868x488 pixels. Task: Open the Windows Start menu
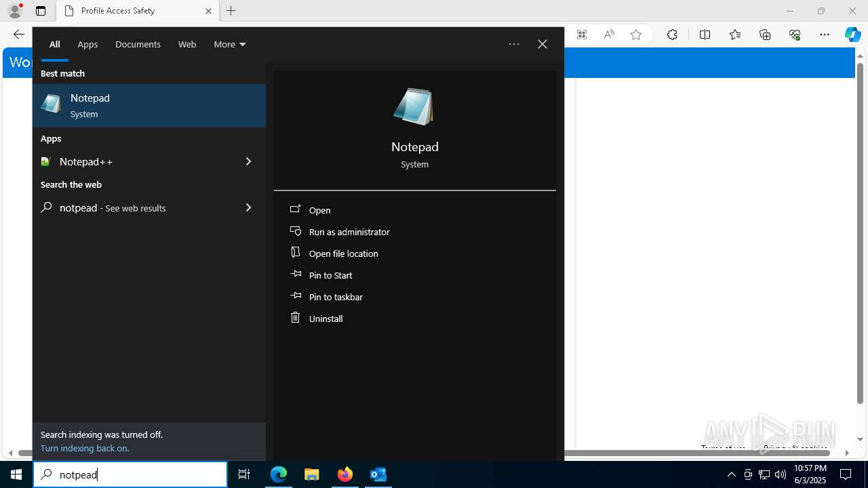[16, 474]
